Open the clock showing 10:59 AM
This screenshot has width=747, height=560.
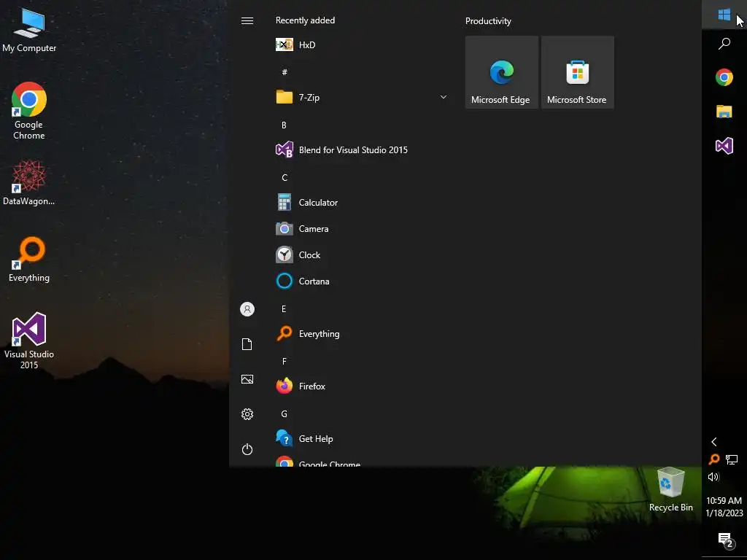pos(724,507)
